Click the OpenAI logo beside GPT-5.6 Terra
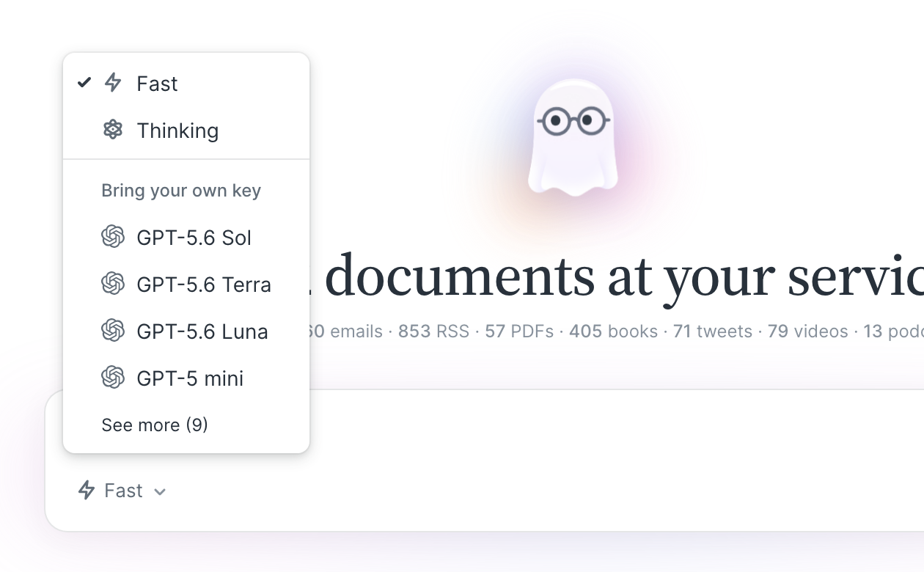Viewport: 924px width, 572px height. (x=113, y=284)
